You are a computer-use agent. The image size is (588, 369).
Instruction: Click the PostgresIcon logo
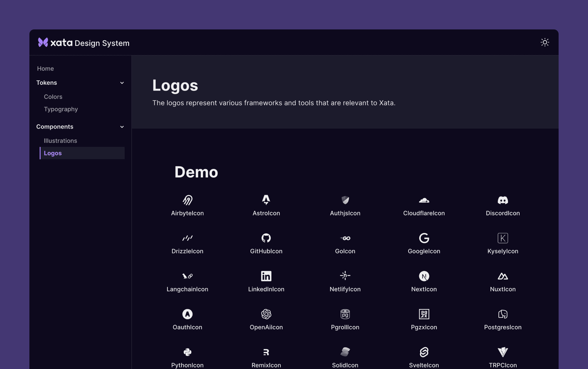[x=502, y=314]
